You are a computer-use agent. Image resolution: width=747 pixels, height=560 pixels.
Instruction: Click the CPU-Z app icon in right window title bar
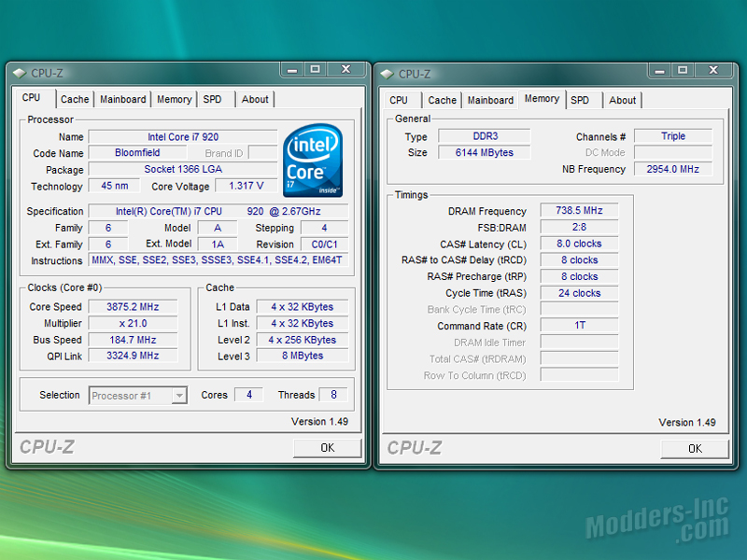tap(387, 75)
